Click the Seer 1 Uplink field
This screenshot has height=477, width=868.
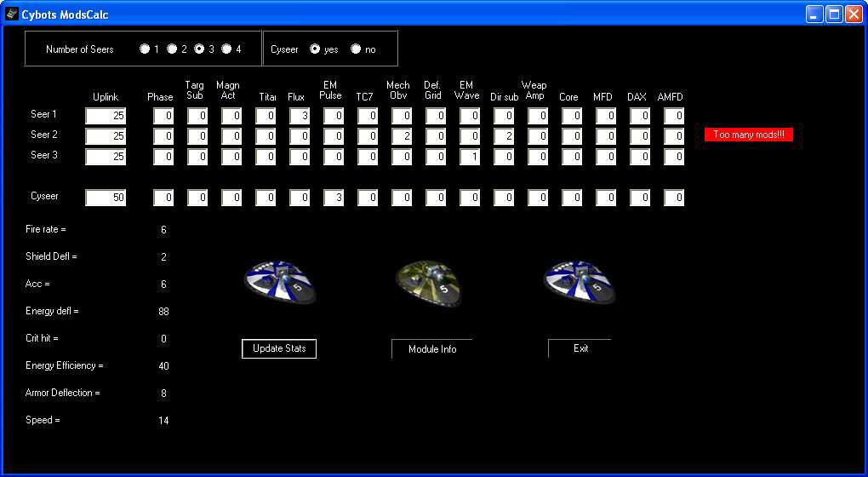point(106,116)
